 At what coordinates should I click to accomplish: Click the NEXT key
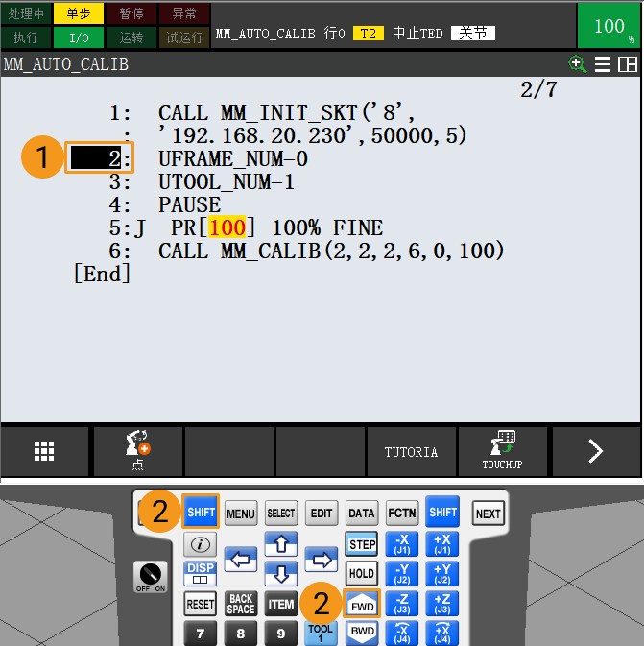[489, 514]
